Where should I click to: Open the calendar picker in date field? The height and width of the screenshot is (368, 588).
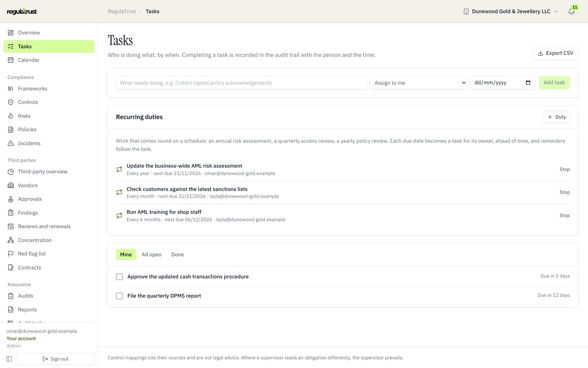528,83
